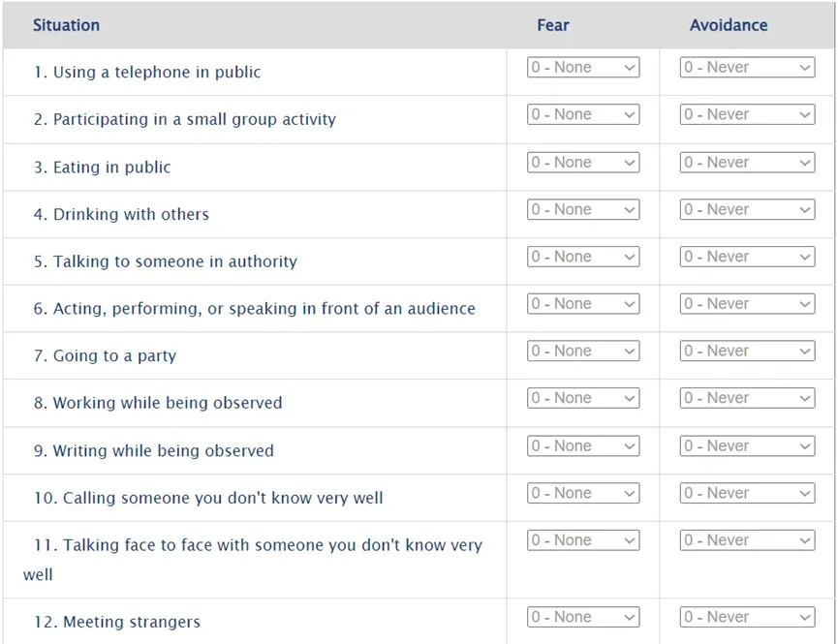Select Fear dropdown for drinking with others
Screen dimensions: 838x644
click(583, 209)
